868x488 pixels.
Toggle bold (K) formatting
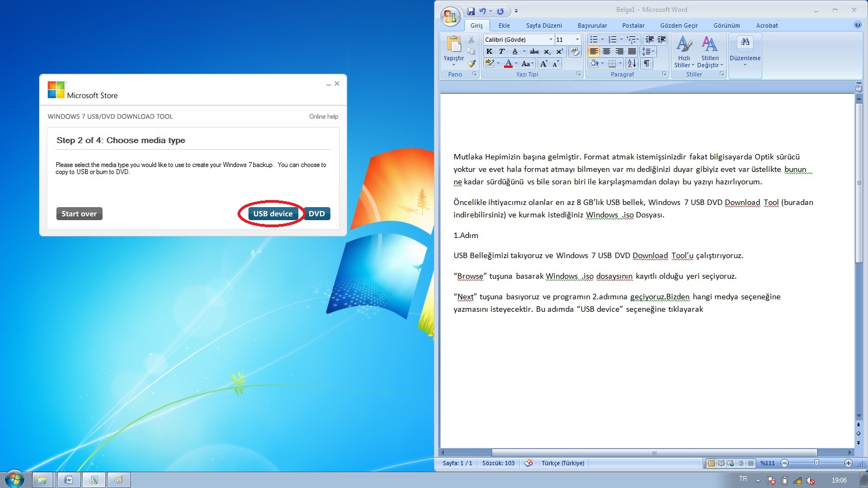(489, 52)
